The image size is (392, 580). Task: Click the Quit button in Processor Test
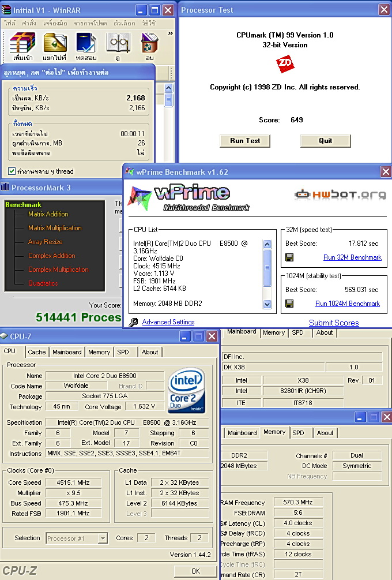point(326,141)
